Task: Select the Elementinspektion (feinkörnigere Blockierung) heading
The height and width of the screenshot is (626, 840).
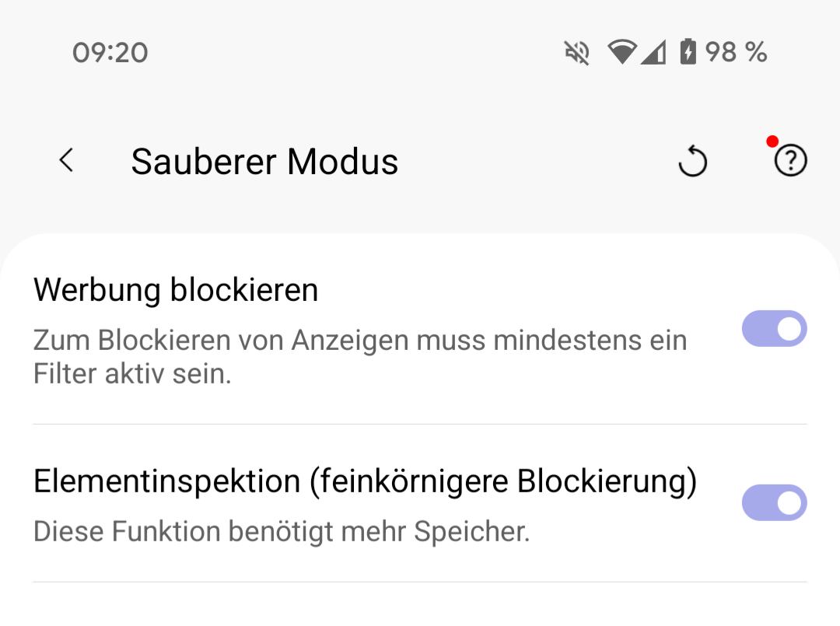Action: pyautogui.click(x=365, y=482)
